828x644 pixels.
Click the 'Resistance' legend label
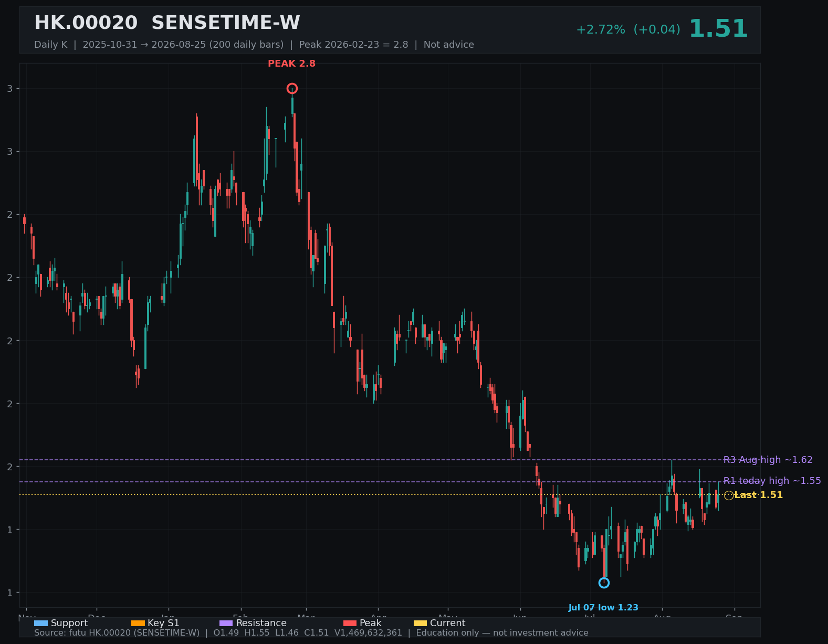[x=261, y=623]
